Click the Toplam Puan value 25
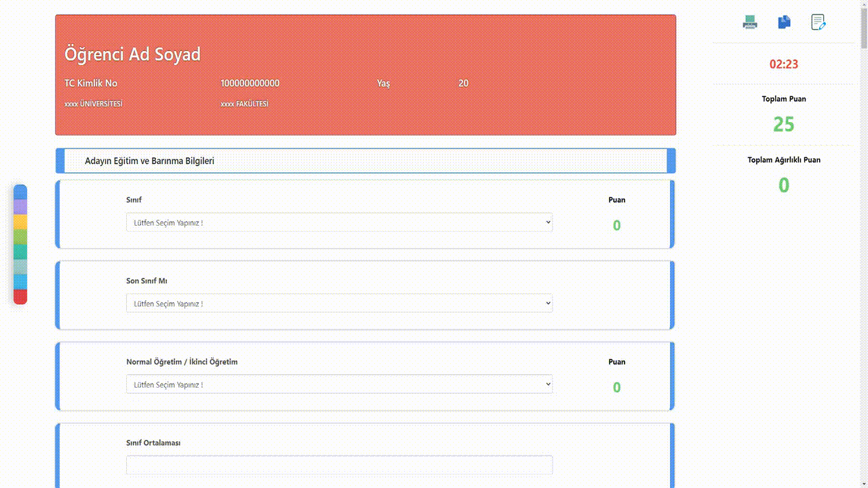This screenshot has width=868, height=488. (783, 124)
